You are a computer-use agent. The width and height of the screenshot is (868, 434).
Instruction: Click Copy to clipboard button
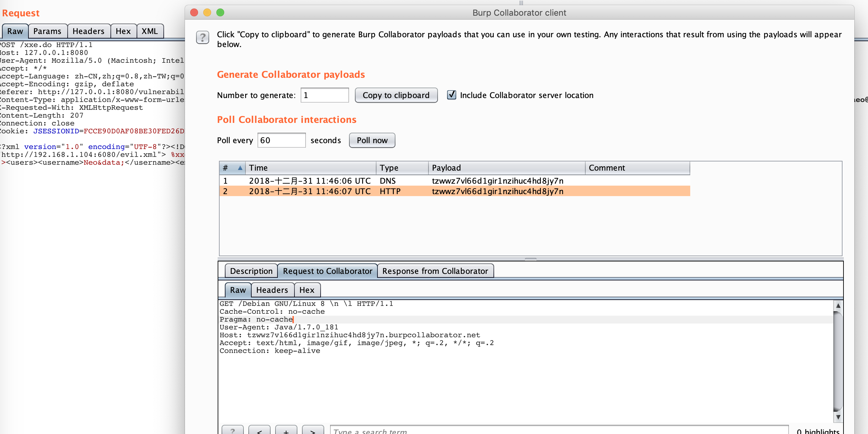tap(396, 95)
